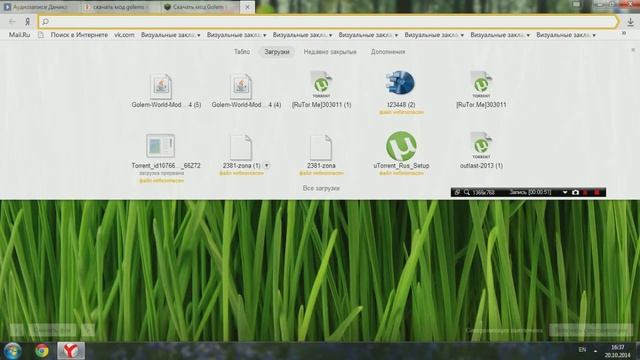640x360 pixels.
Task: Open the downloads arrow icon at toolbar end
Action: click(630, 22)
